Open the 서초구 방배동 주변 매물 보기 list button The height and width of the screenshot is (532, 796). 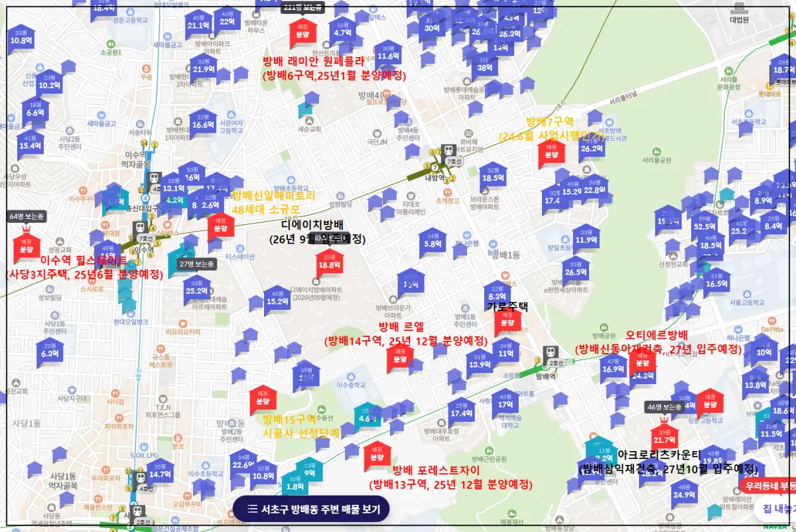click(x=311, y=509)
